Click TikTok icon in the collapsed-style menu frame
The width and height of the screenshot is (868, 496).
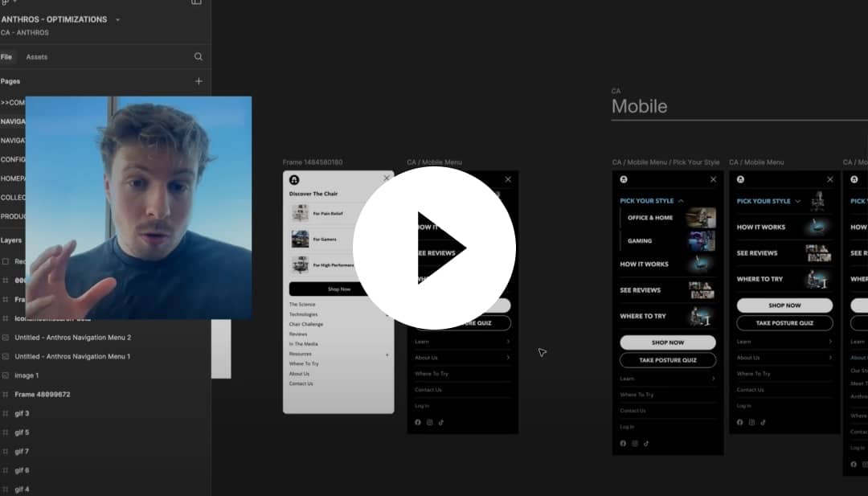763,422
